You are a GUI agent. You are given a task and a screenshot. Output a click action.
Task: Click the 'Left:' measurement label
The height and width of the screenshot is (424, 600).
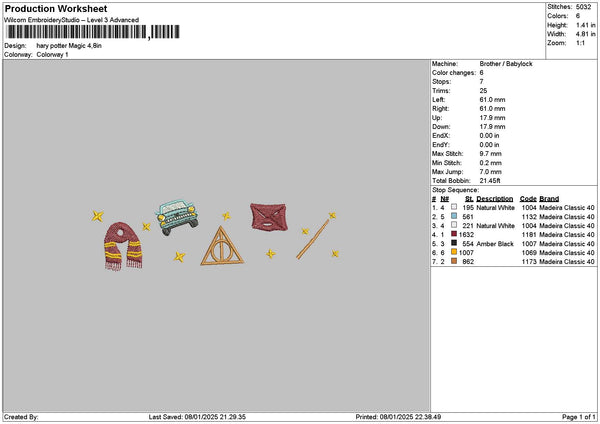(439, 100)
